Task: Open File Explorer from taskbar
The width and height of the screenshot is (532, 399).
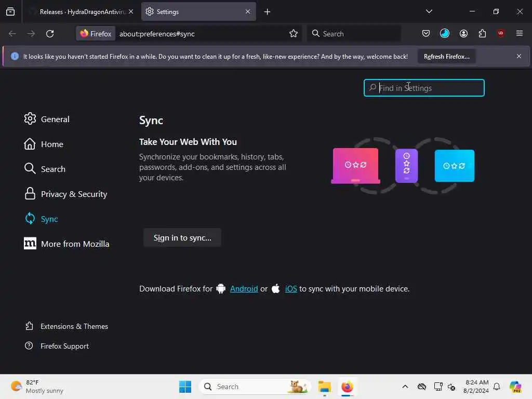Action: [324, 387]
